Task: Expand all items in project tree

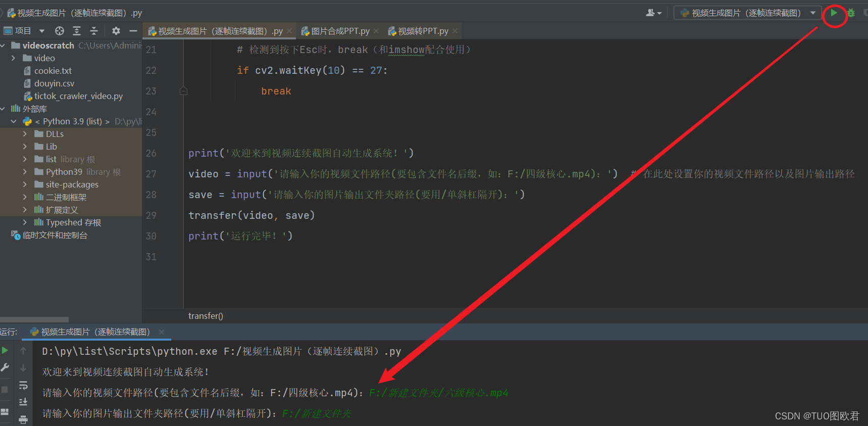Action: point(77,31)
